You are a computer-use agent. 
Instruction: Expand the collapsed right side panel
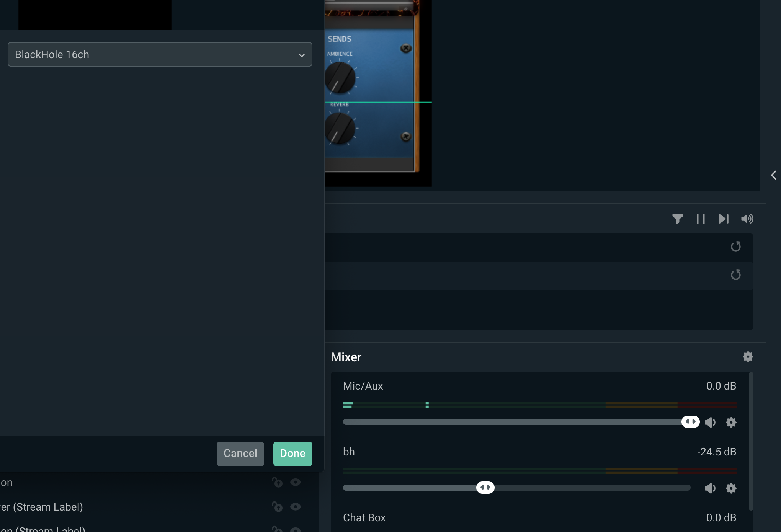(x=773, y=175)
